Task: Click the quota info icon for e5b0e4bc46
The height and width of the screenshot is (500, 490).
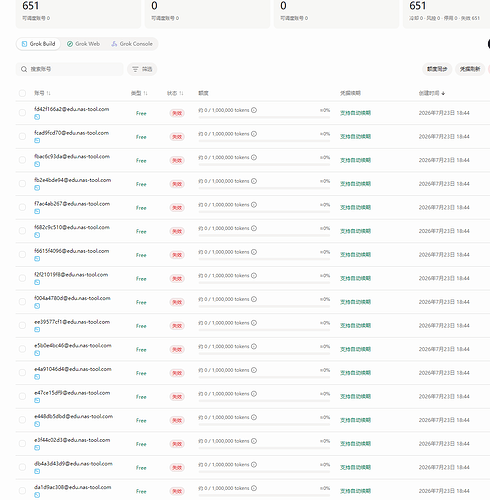Action: pyautogui.click(x=254, y=347)
